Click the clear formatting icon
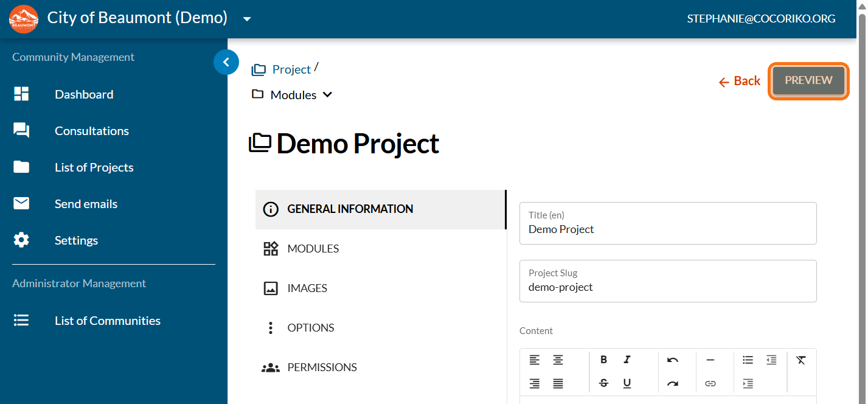 point(800,360)
